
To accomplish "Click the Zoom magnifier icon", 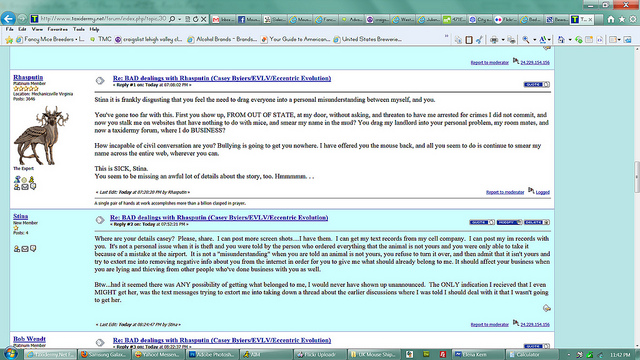I will tap(526, 40).
